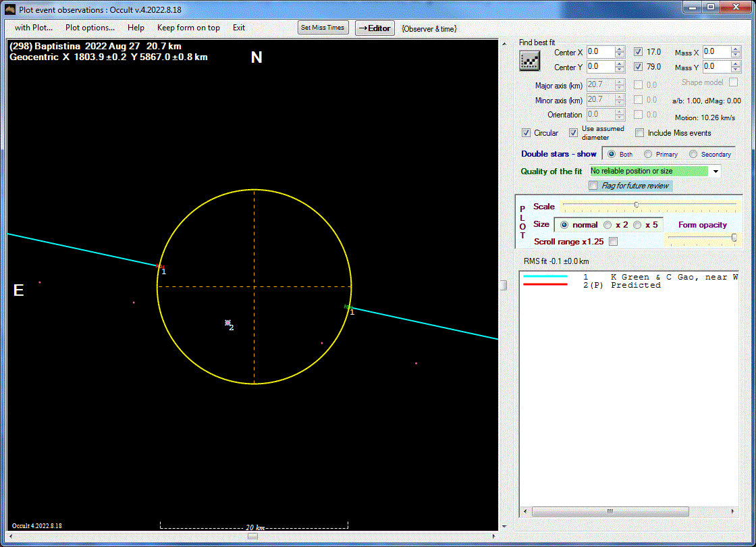Click the a/b: 1.00, dMag: 0.00 text
This screenshot has height=547, width=756.
coord(706,101)
